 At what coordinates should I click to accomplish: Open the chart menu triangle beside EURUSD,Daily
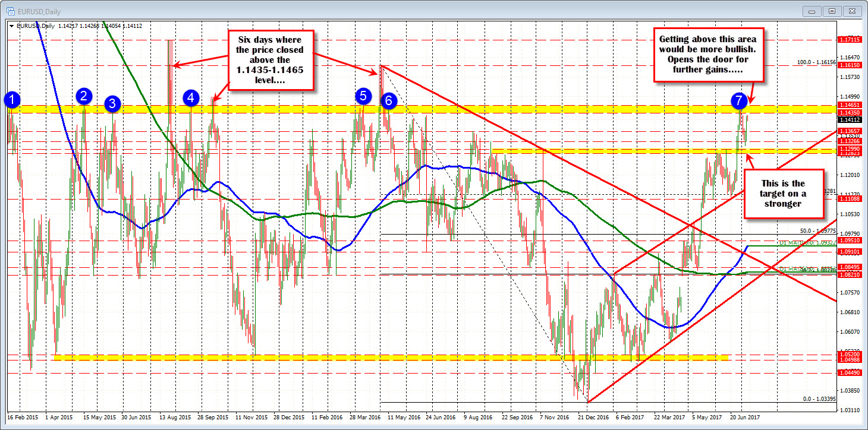pyautogui.click(x=12, y=26)
